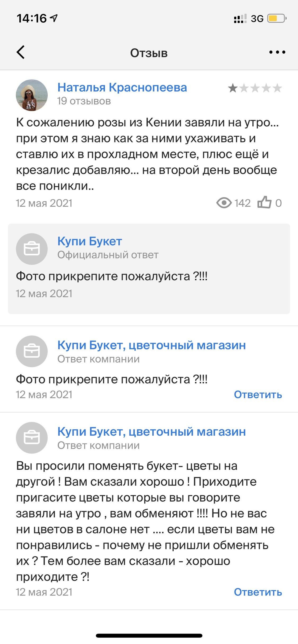Open last Купи Букет, цветочный магазин link
The image size is (298, 644).
click(151, 432)
